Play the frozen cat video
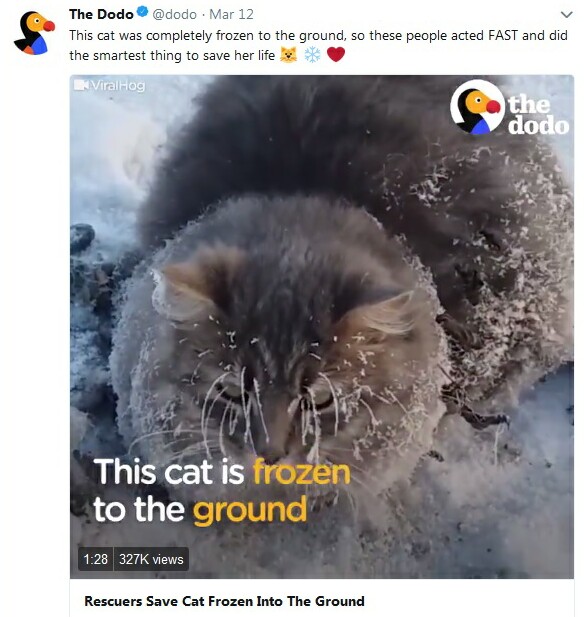This screenshot has width=584, height=617. [x=322, y=327]
